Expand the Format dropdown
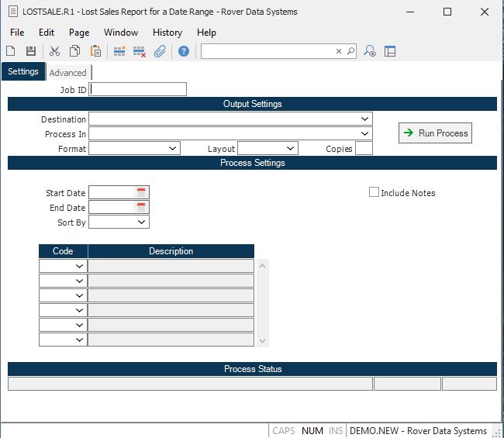504x438 pixels. pyautogui.click(x=172, y=148)
